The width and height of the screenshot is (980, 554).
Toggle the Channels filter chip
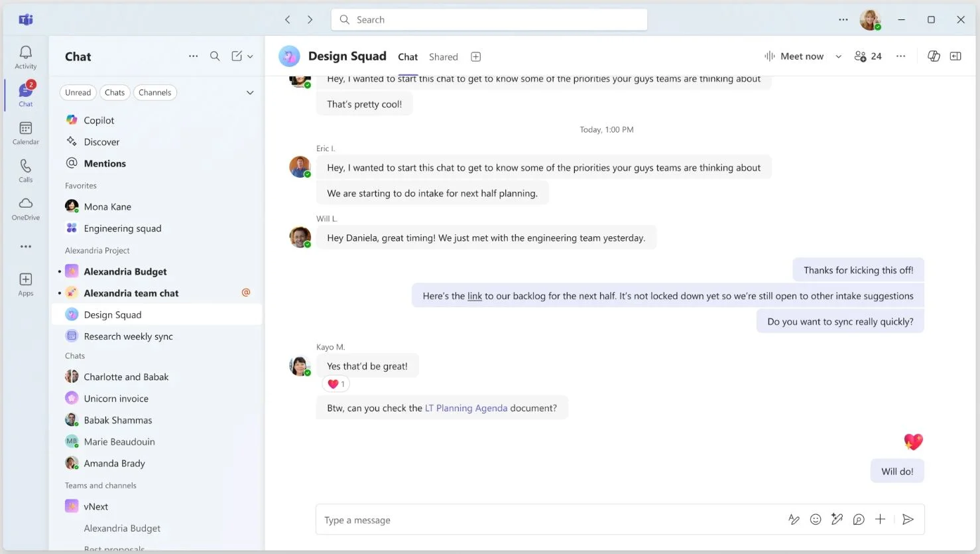154,93
